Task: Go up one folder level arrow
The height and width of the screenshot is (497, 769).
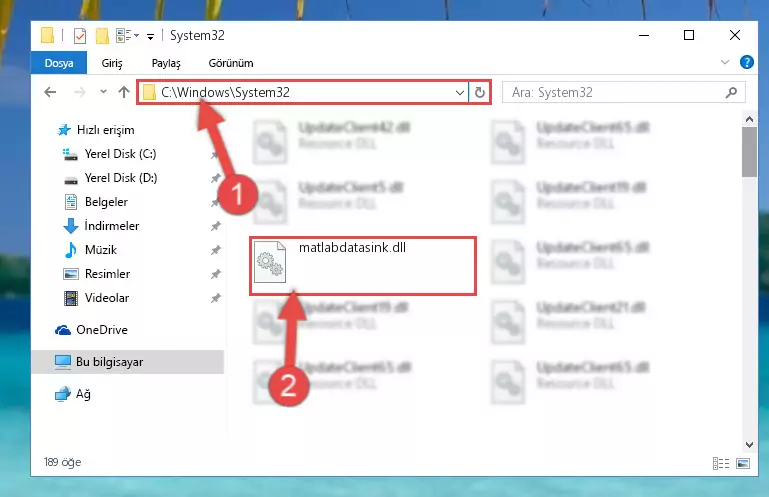Action: pos(124,92)
